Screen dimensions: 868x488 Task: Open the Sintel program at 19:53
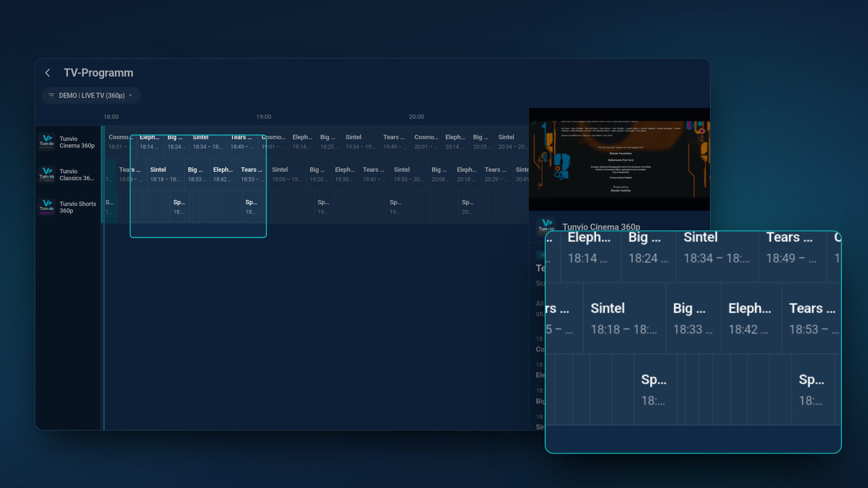409,175
